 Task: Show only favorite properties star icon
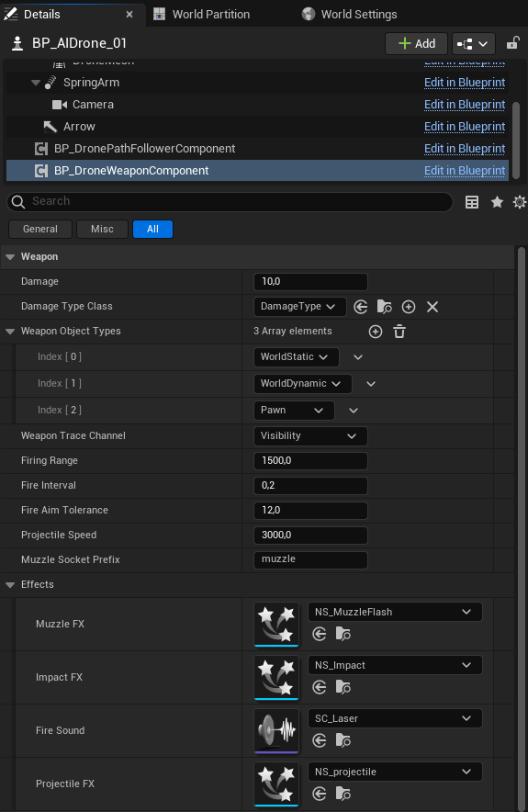pyautogui.click(x=497, y=202)
